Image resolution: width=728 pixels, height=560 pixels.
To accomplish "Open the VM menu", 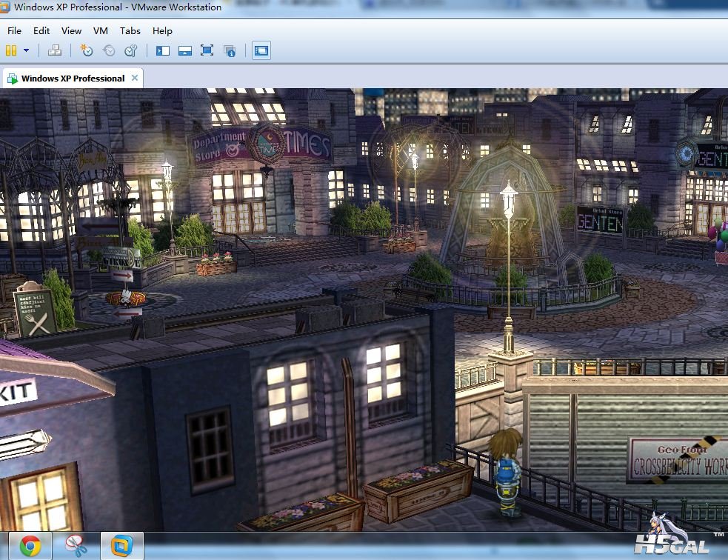I will click(x=101, y=30).
